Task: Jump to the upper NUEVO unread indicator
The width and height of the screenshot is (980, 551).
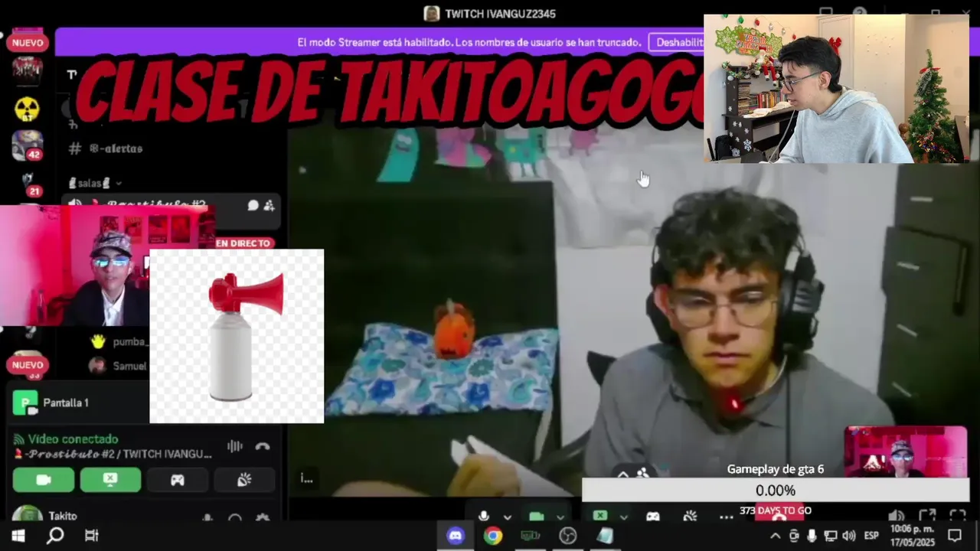Action: tap(28, 43)
